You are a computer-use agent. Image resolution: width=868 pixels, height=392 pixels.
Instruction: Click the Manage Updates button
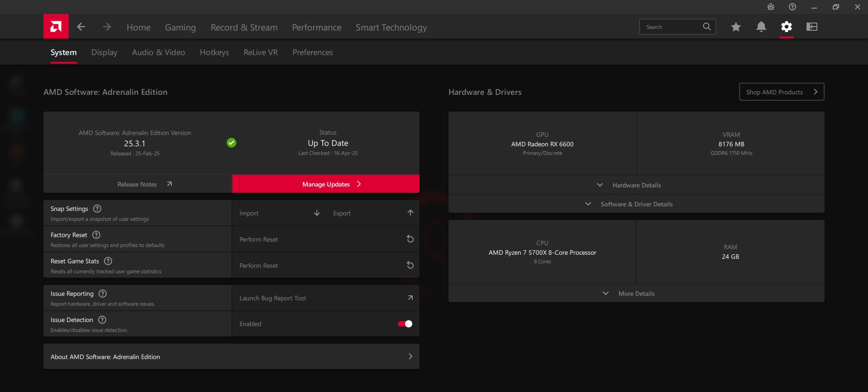click(325, 184)
